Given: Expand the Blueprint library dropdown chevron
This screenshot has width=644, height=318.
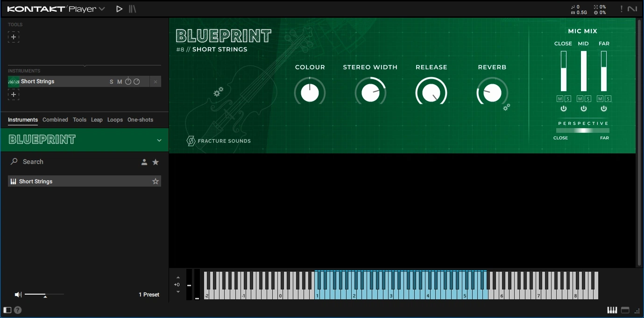Looking at the screenshot, I should tap(159, 140).
